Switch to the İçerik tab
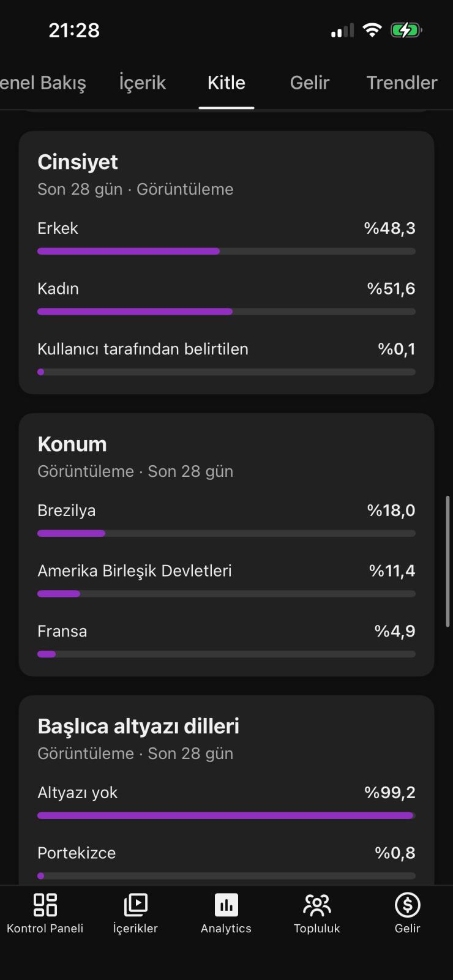The width and height of the screenshot is (453, 980). click(143, 83)
